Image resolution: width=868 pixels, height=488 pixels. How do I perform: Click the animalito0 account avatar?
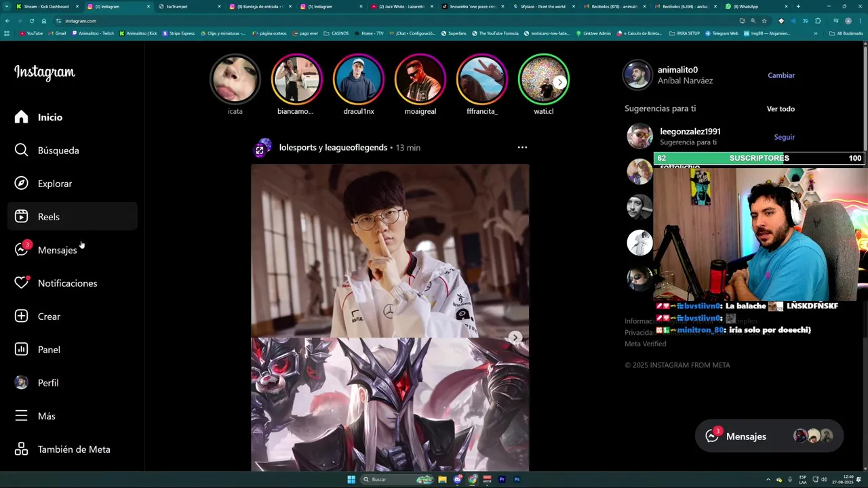637,75
